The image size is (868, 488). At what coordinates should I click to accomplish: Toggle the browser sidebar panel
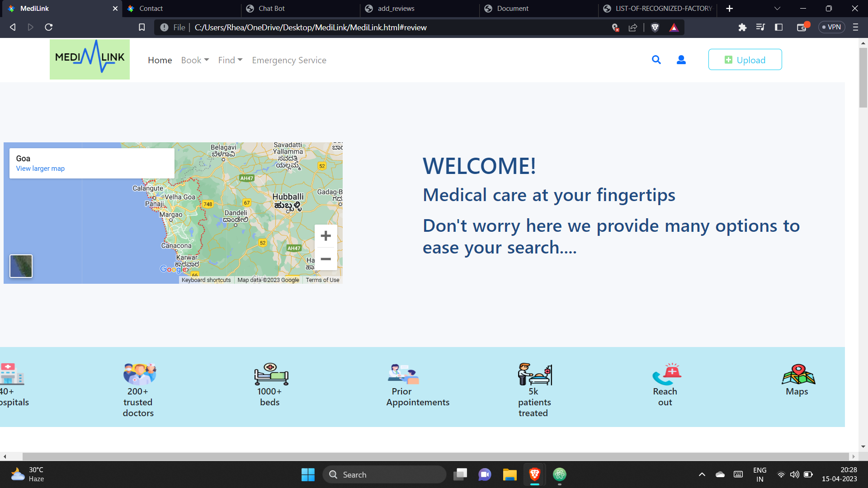[778, 28]
